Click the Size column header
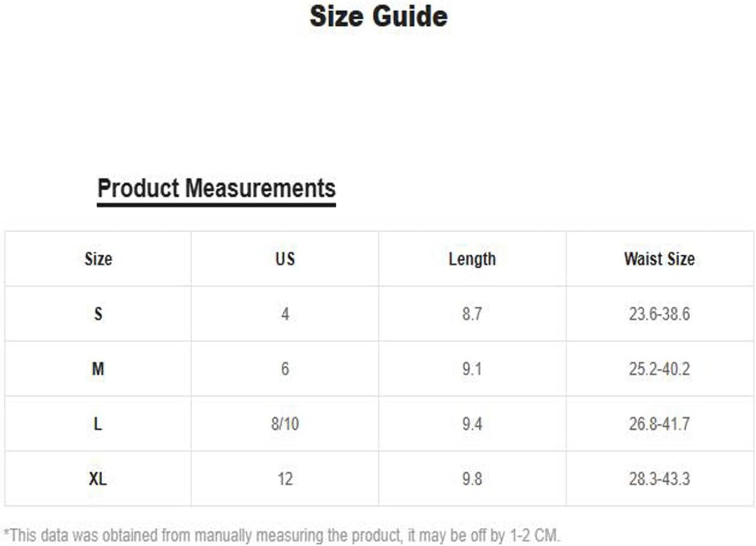This screenshot has height=546, width=756. 99,259
